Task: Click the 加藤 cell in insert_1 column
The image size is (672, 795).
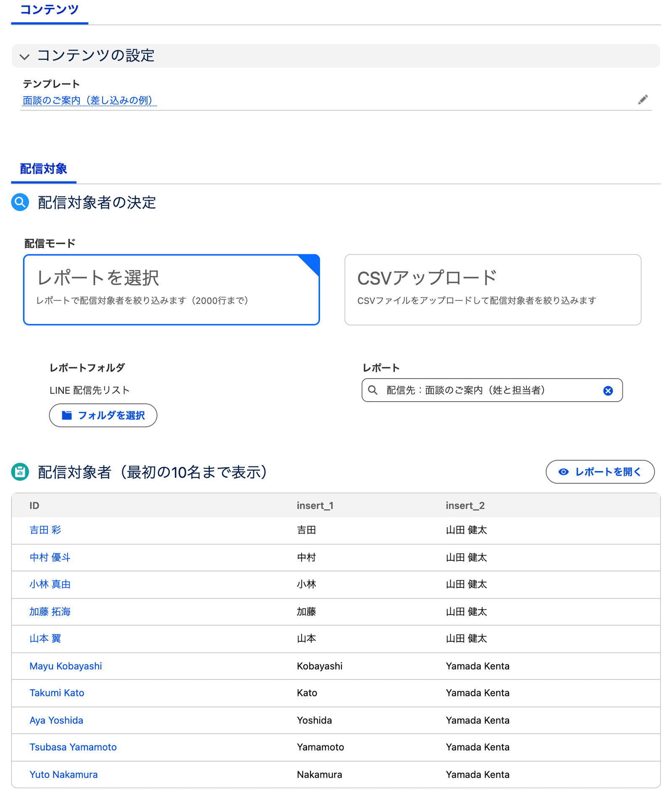Action: (306, 612)
